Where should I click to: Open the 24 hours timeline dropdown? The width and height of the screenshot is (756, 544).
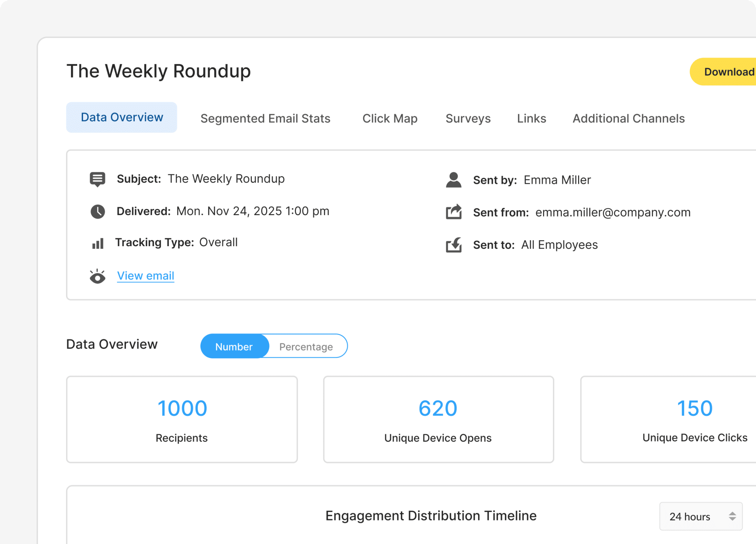(x=700, y=516)
